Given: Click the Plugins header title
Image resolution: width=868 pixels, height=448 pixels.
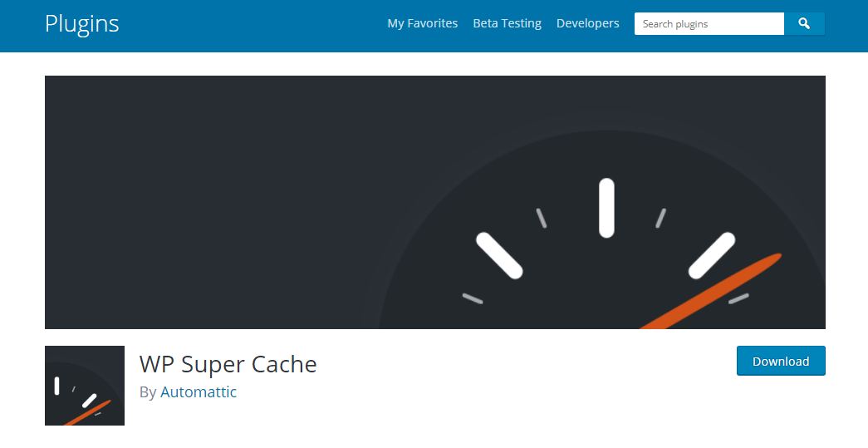Looking at the screenshot, I should coord(82,24).
